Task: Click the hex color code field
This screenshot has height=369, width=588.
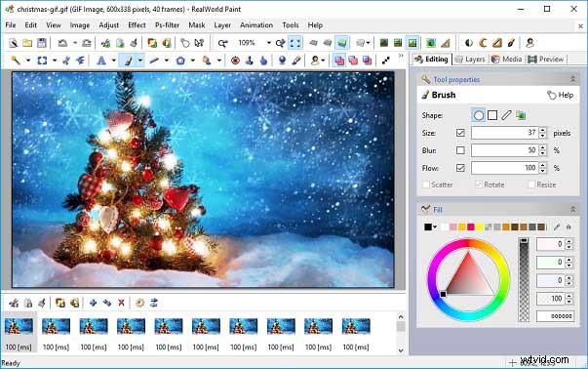Action: 555,316
